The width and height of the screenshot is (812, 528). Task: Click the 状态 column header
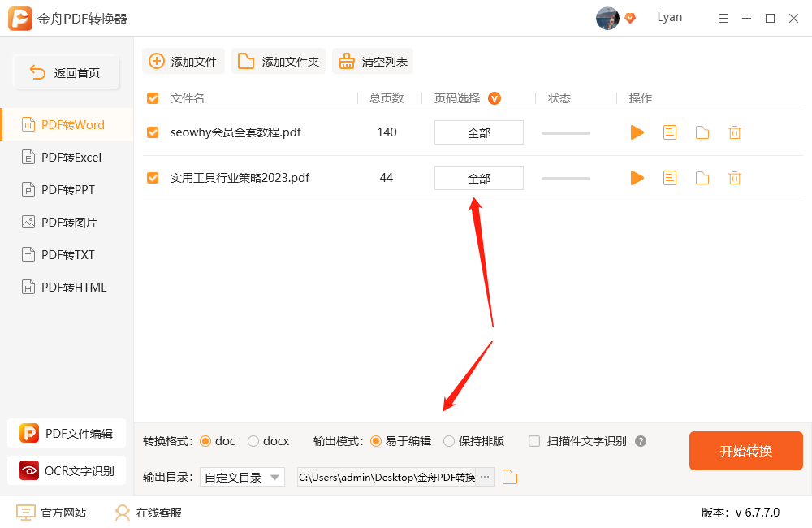point(559,98)
